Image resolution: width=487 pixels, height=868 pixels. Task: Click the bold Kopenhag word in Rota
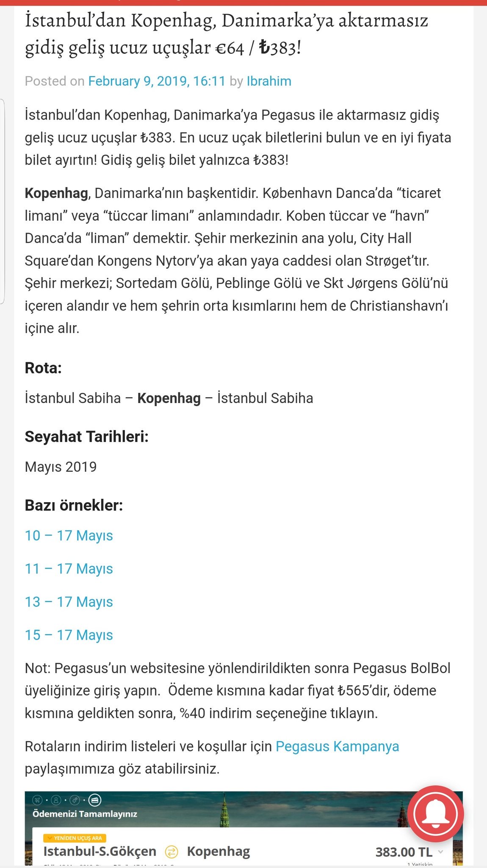169,398
